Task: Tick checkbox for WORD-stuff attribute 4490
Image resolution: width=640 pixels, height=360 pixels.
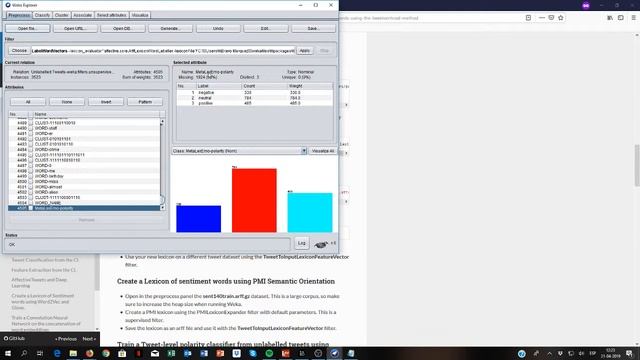Action: [x=31, y=128]
